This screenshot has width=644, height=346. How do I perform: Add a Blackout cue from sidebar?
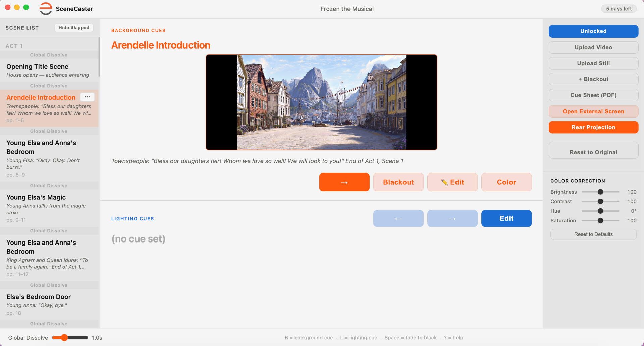pos(593,79)
